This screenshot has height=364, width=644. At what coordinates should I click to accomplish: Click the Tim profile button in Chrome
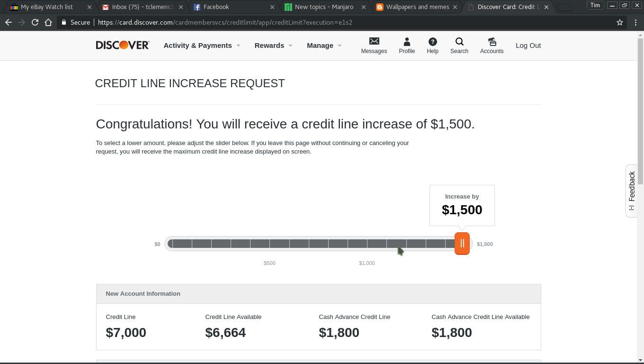(595, 5)
